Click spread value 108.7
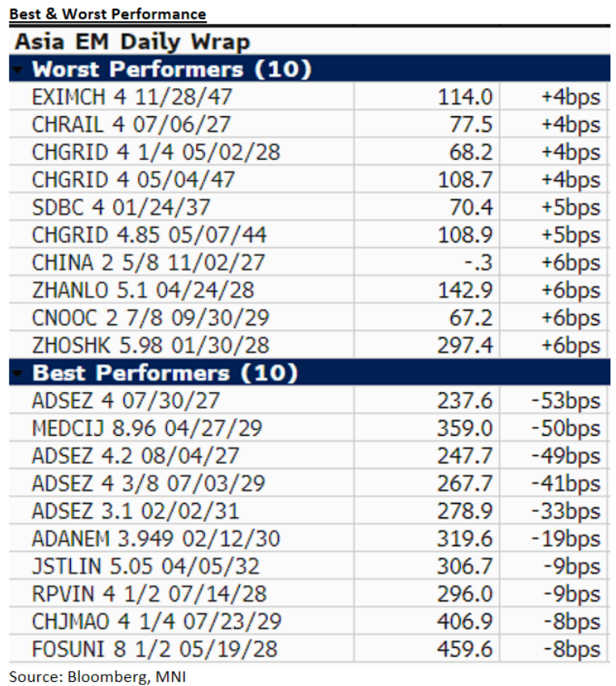The image size is (616, 686). 465,179
